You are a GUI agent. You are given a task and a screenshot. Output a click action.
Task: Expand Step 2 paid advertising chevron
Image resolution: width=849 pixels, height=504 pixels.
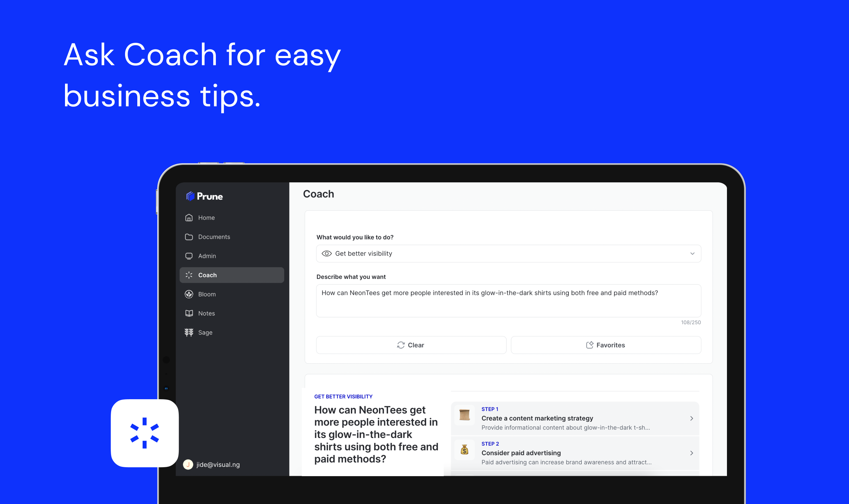pyautogui.click(x=691, y=453)
